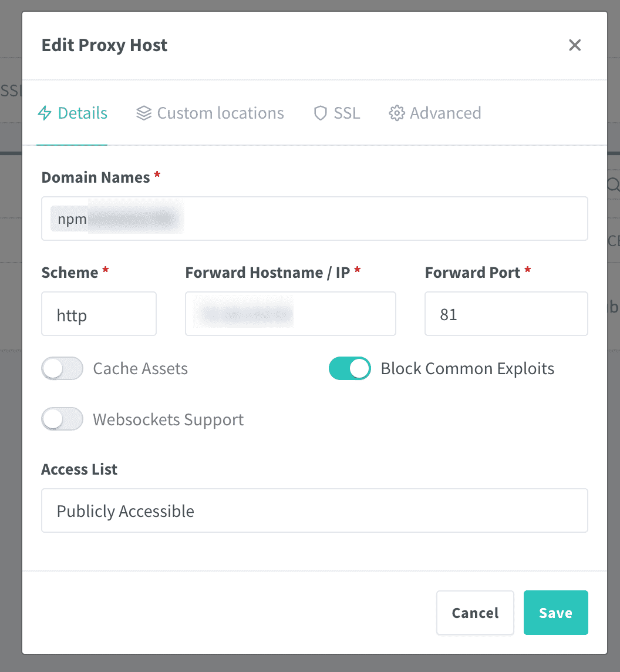Click into the Forward Port field
The image size is (620, 672).
pyautogui.click(x=506, y=314)
